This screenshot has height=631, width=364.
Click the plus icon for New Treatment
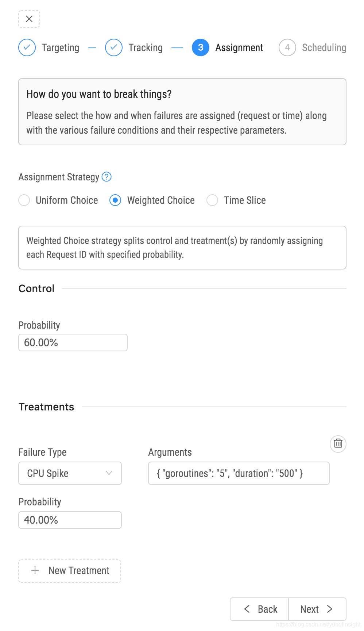35,570
